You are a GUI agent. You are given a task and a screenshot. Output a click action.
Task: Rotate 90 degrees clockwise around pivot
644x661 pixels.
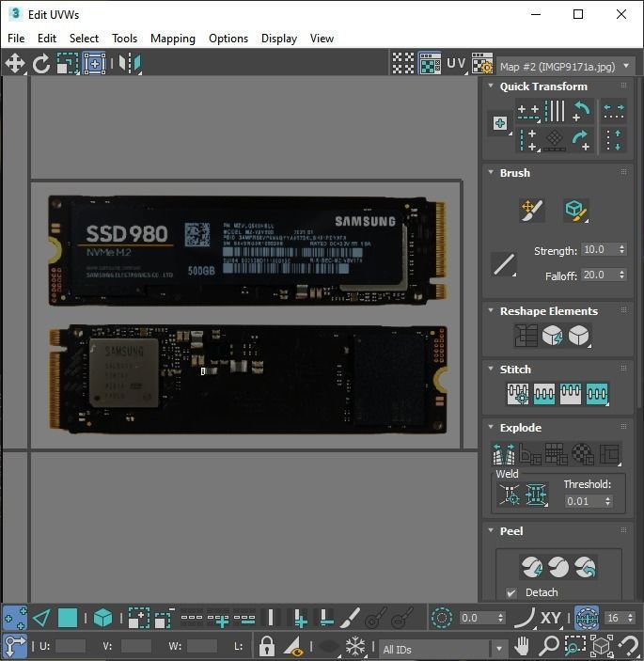pos(582,140)
